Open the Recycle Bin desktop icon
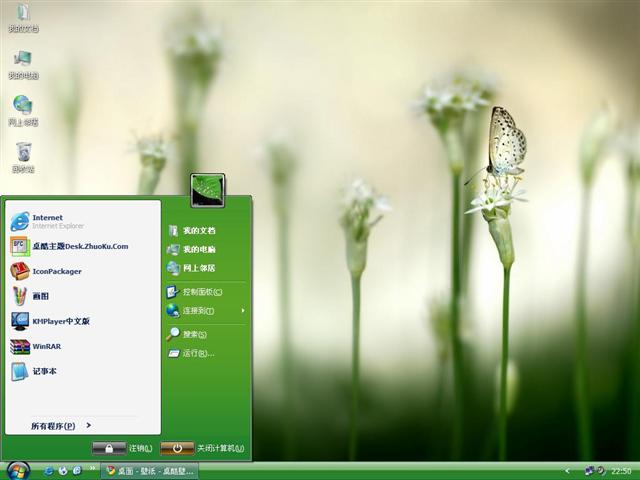 pyautogui.click(x=23, y=158)
